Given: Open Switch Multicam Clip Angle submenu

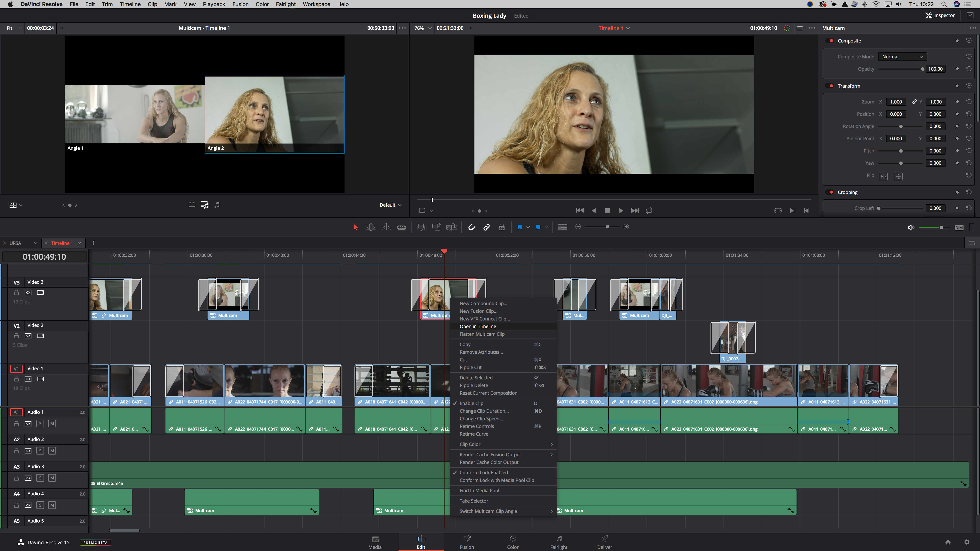Looking at the screenshot, I should click(x=503, y=511).
